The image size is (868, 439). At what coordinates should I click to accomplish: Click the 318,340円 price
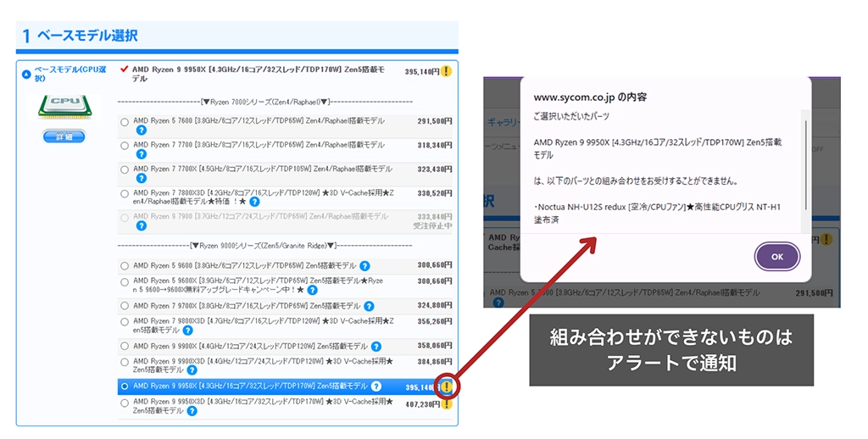pos(435,145)
